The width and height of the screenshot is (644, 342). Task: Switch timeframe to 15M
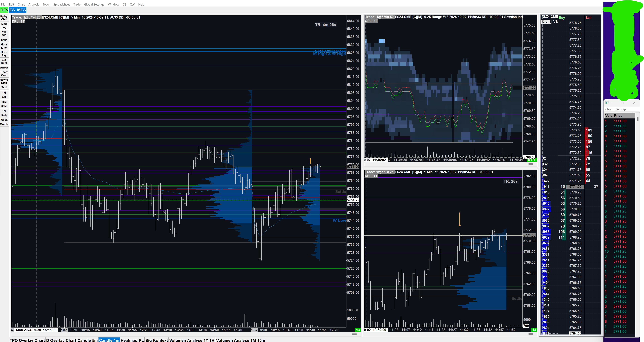pyautogui.click(x=4, y=102)
